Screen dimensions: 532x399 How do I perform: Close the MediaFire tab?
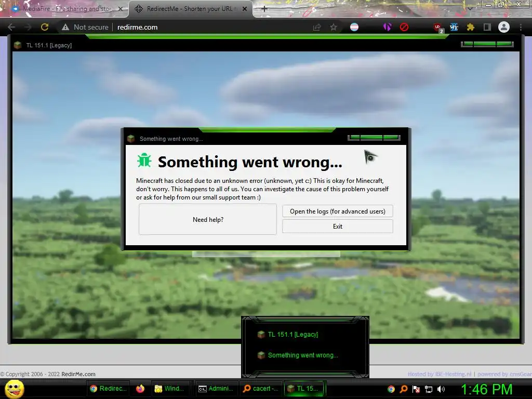[x=120, y=9]
